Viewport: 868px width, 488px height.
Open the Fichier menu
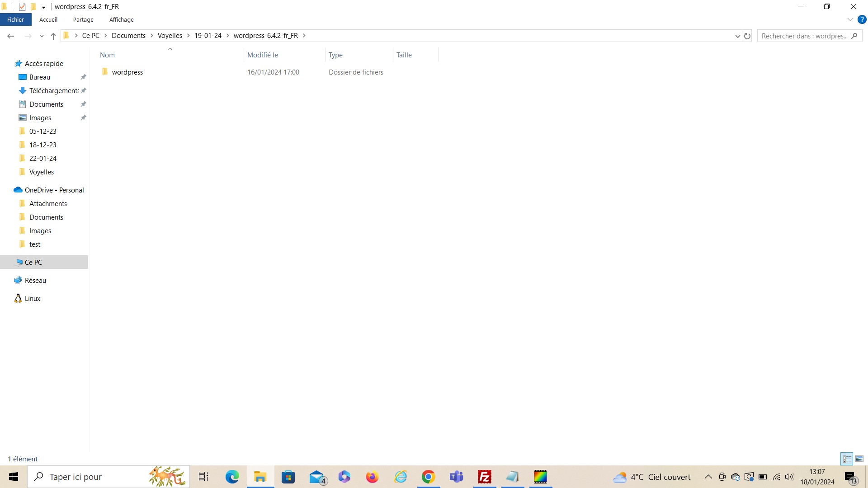[15, 20]
